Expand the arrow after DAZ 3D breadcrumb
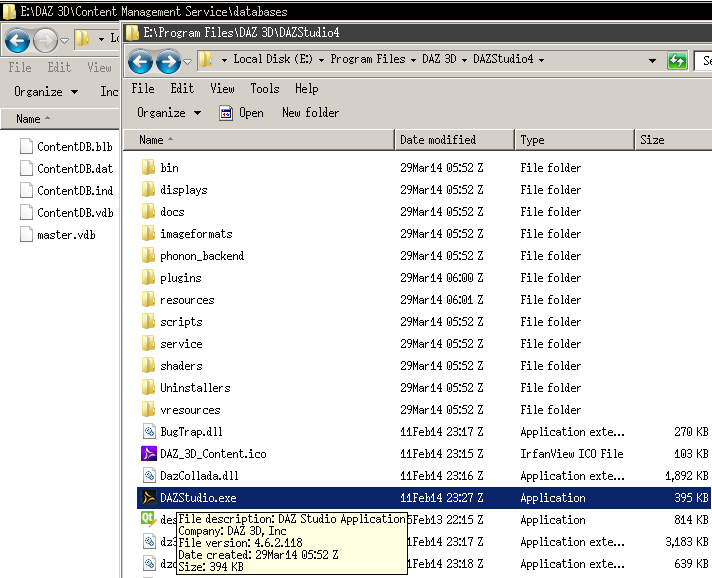The height and width of the screenshot is (578, 712). (464, 60)
